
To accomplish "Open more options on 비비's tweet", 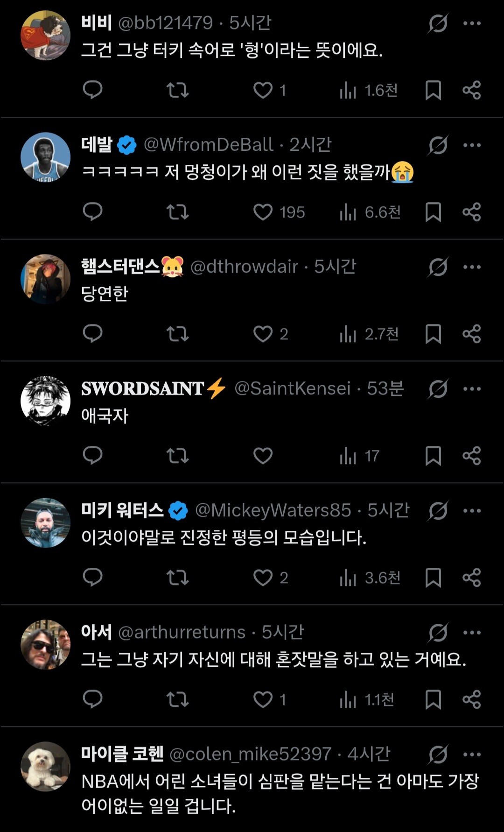I will pyautogui.click(x=472, y=23).
